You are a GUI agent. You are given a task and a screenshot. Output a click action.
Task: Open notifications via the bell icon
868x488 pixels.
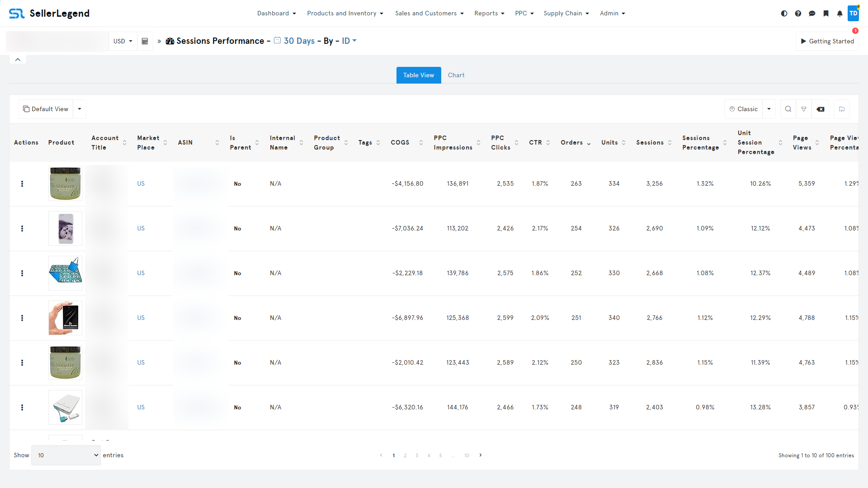point(840,13)
